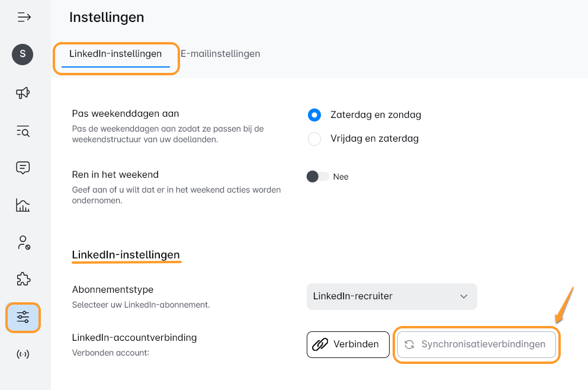Viewport: 588px width, 390px height.
Task: Open the messages chat bubble icon
Action: (x=23, y=168)
